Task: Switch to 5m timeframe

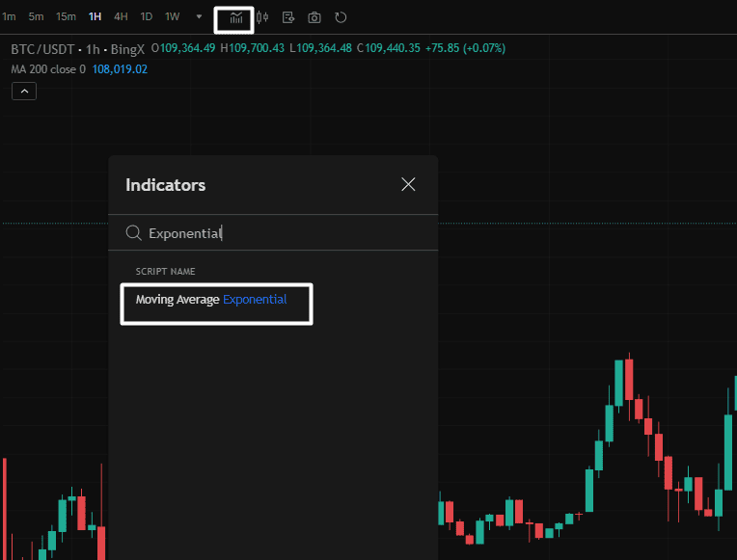Action: (36, 16)
